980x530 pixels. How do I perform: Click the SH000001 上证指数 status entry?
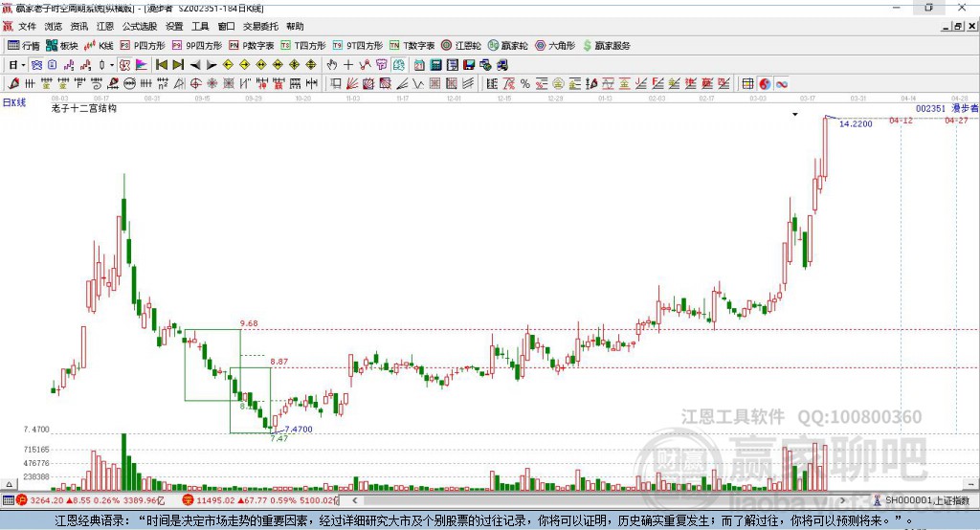tap(926, 500)
